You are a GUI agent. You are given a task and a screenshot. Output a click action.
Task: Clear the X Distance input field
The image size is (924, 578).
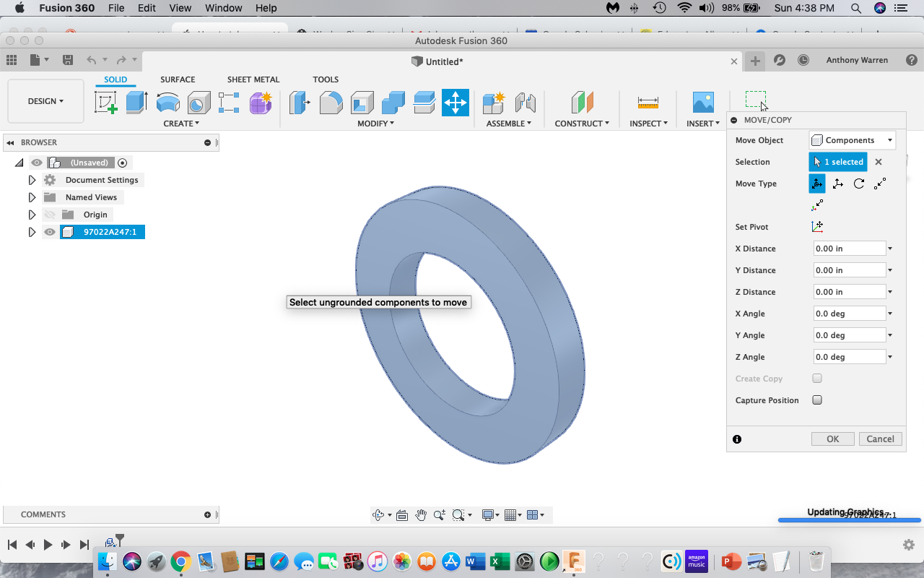(849, 248)
